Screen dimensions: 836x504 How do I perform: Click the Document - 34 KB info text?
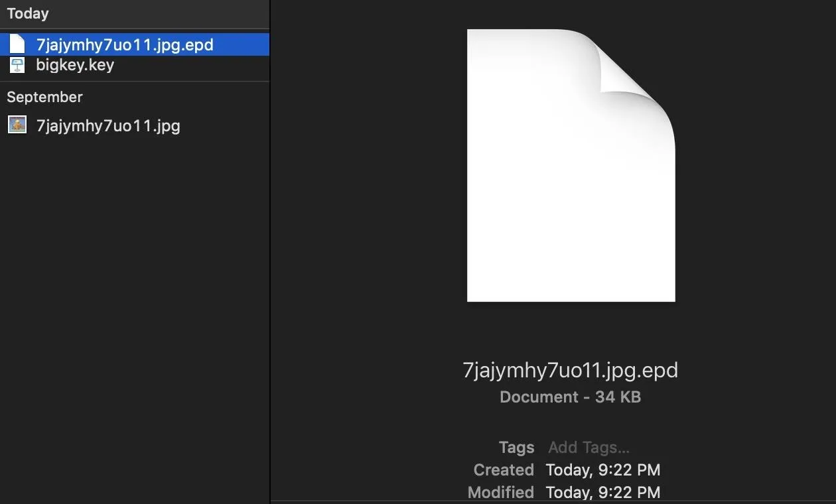click(571, 397)
